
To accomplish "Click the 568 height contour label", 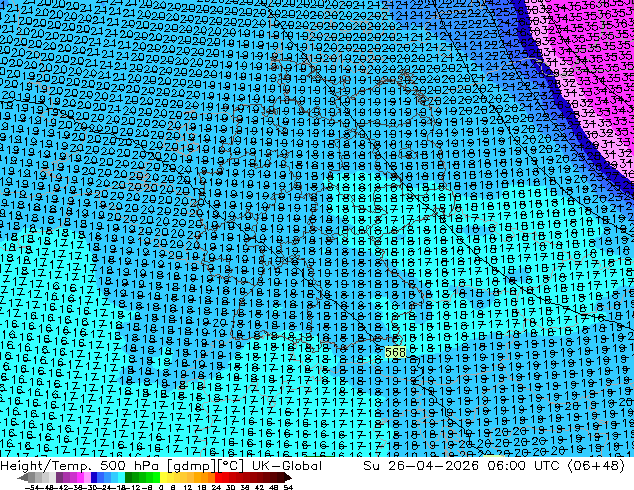I will pyautogui.click(x=395, y=352).
